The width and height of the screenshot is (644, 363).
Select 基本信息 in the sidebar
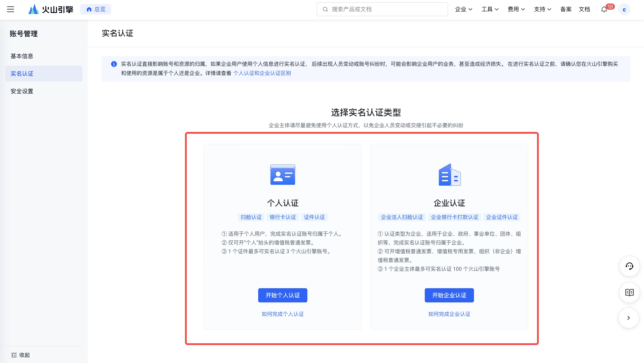pyautogui.click(x=44, y=56)
